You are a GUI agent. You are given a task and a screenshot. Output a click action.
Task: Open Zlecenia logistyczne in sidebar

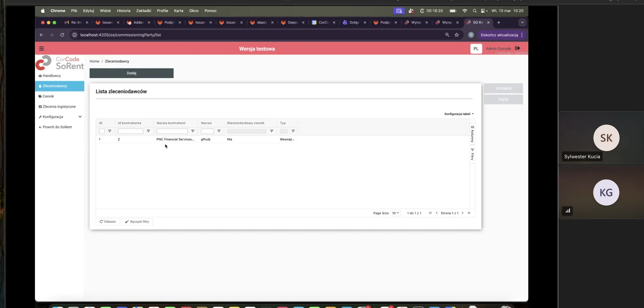tap(59, 106)
